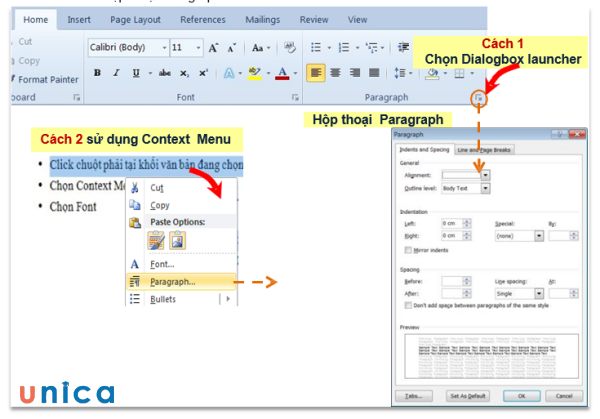The image size is (600, 419).
Task: Apply text highlight color
Action: click(x=255, y=73)
